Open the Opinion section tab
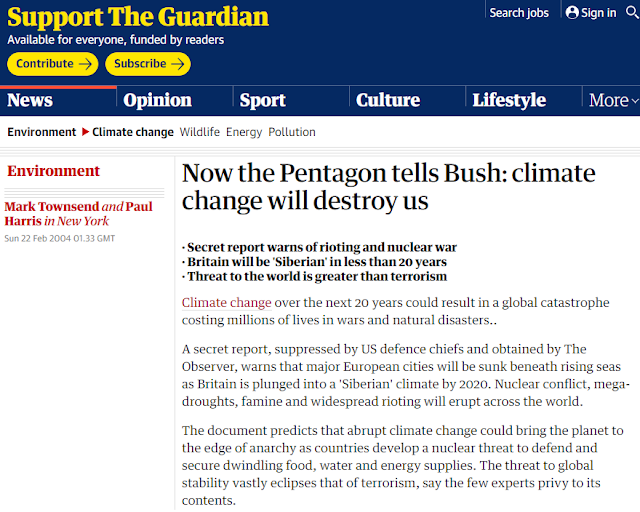This screenshot has width=640, height=512. 158,100
